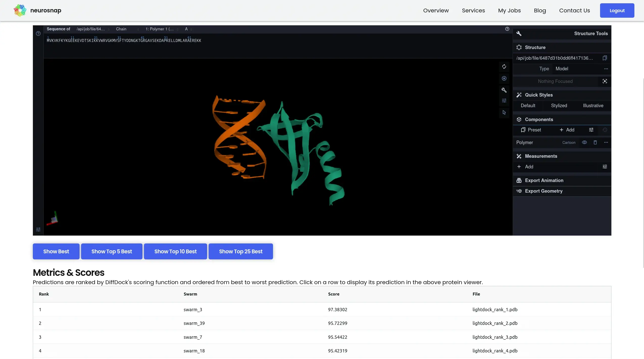The width and height of the screenshot is (644, 359).
Task: Delete the Polymer component with trash icon
Action: [x=595, y=143]
